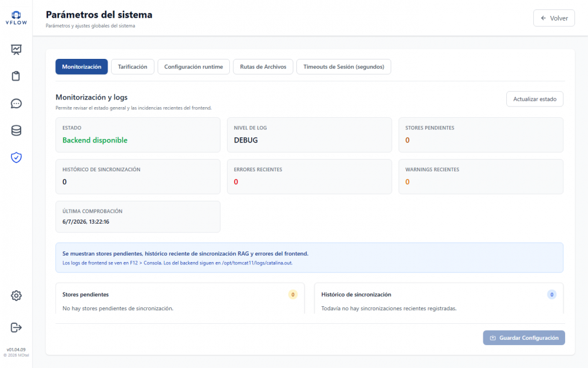Click the Stores pendientes card value 0
Image resolution: width=588 pixels, height=368 pixels.
coord(407,140)
